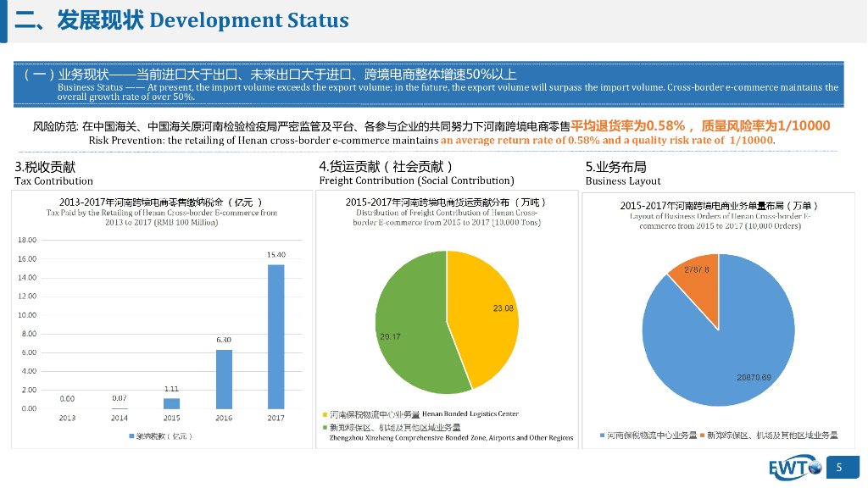Screen dimensions: 868x488
Task: Click the blue legend marker under tax chart
Action: coord(130,435)
